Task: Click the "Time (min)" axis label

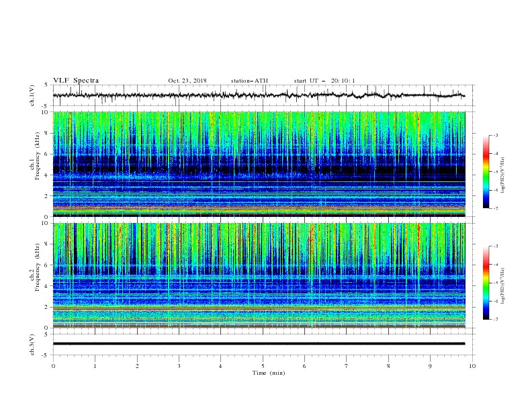Action: (269, 373)
